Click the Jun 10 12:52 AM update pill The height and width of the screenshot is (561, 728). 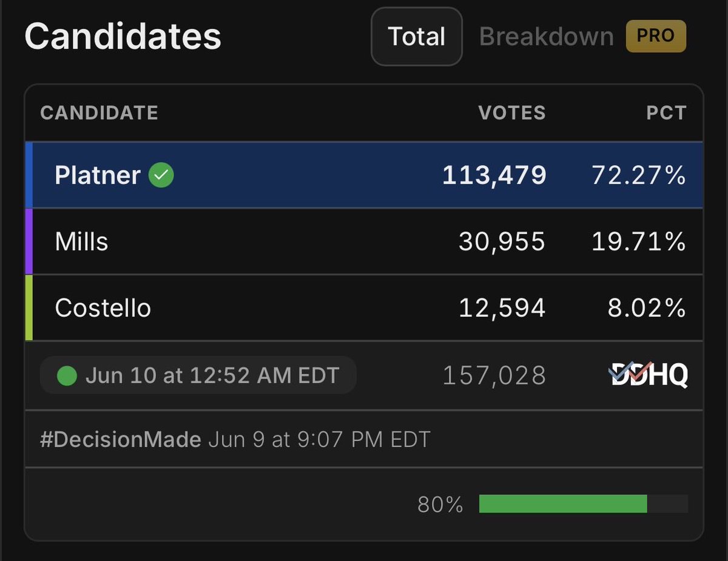pyautogui.click(x=198, y=375)
